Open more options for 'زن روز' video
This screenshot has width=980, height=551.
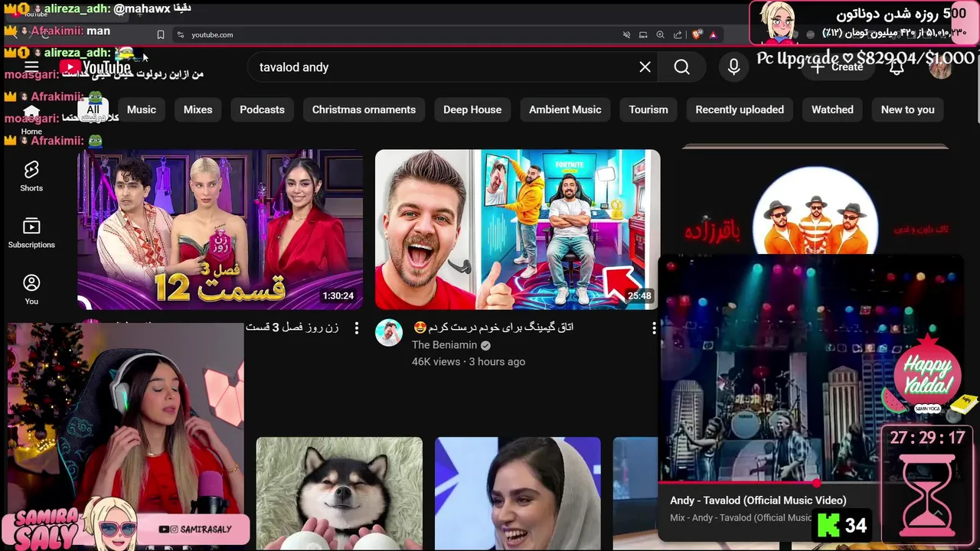click(356, 328)
